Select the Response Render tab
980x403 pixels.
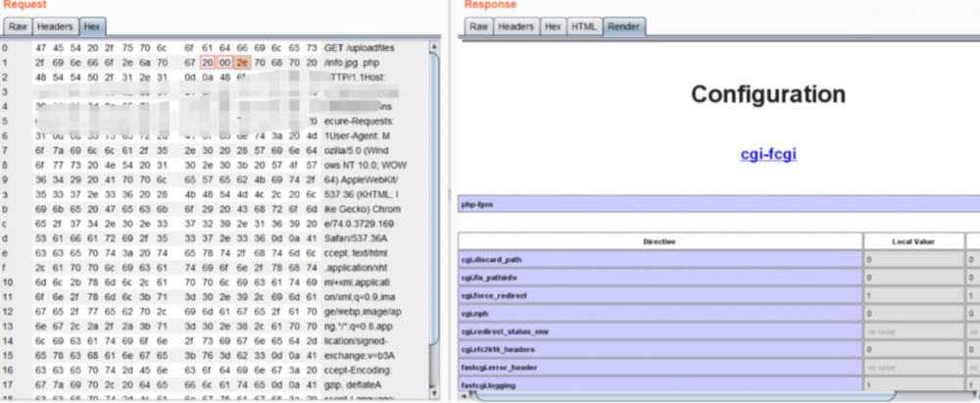(x=623, y=26)
